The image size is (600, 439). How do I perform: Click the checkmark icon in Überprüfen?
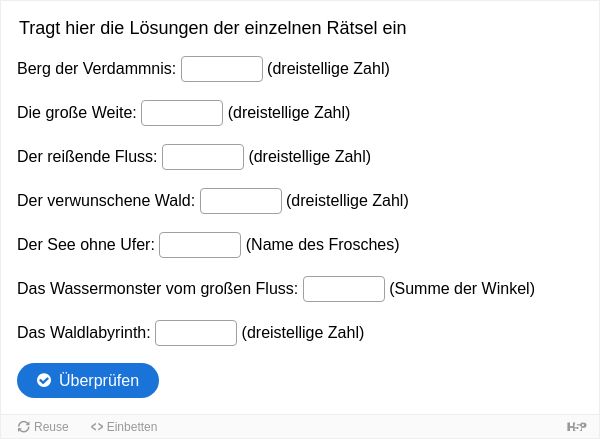click(x=44, y=380)
